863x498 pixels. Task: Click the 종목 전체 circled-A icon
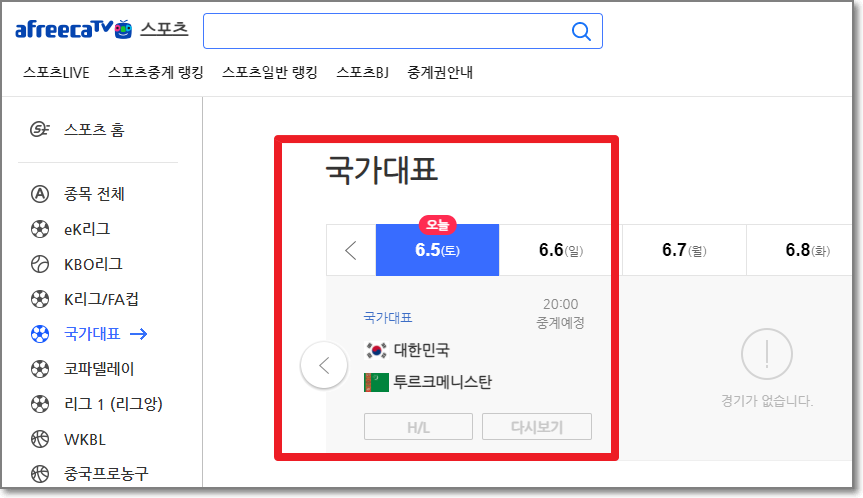[40, 194]
